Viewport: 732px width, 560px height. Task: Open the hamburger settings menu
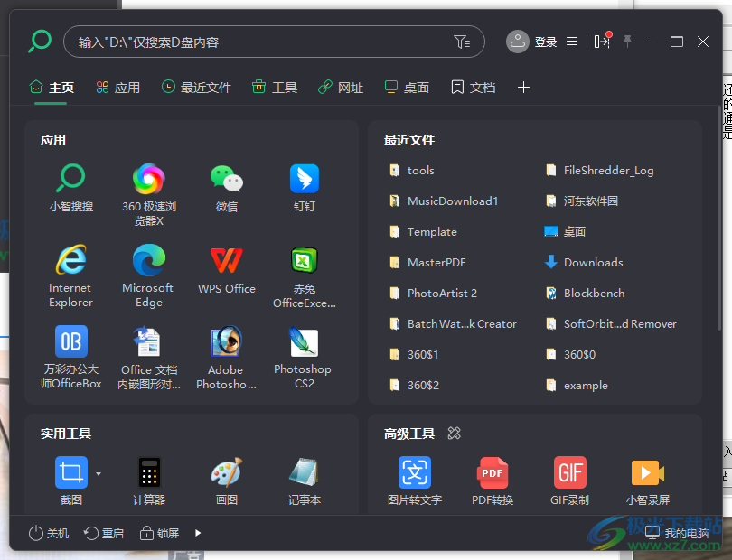click(572, 42)
